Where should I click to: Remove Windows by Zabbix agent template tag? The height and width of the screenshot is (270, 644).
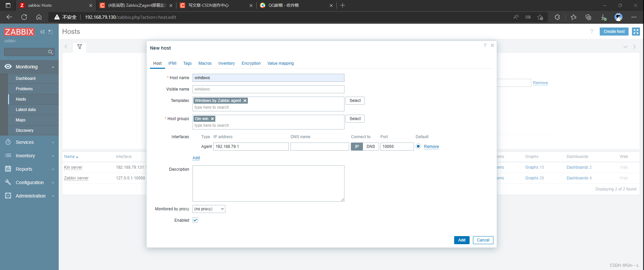click(245, 101)
